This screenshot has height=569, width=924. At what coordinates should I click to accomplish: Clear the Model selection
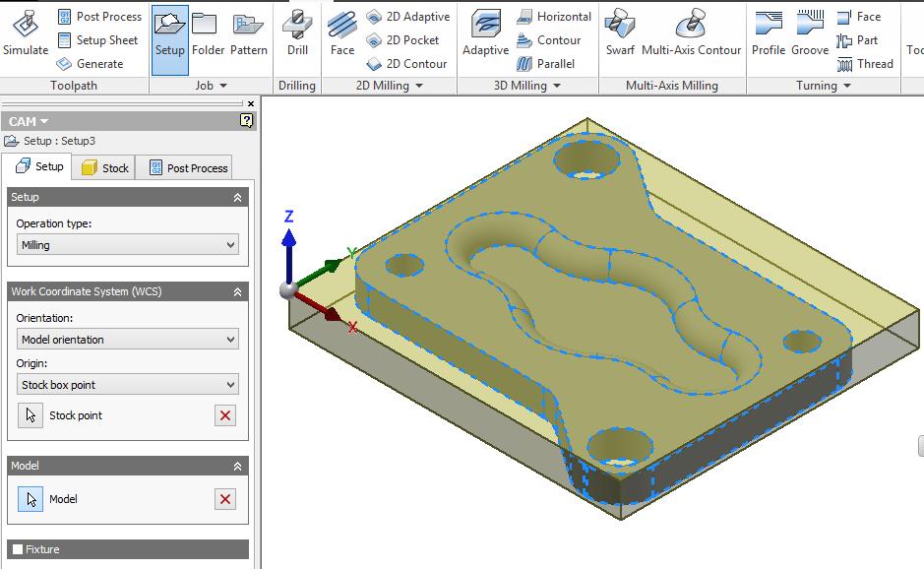pyautogui.click(x=225, y=499)
